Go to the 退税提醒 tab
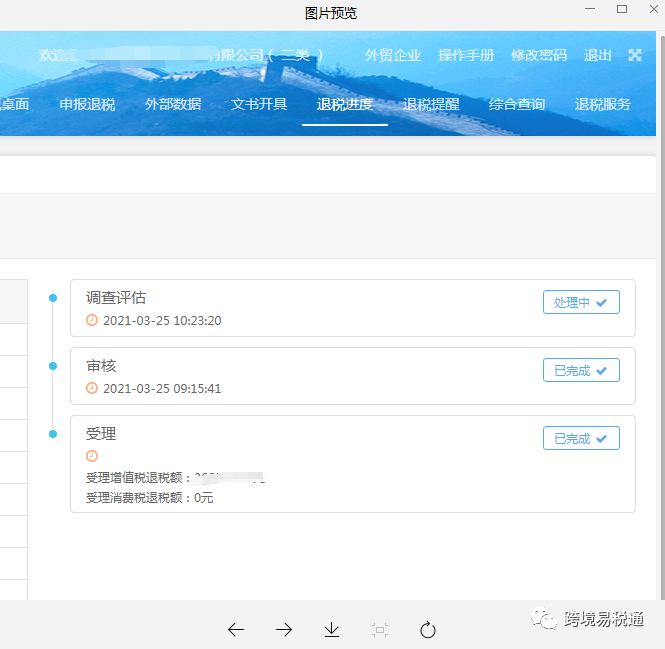 (431, 104)
